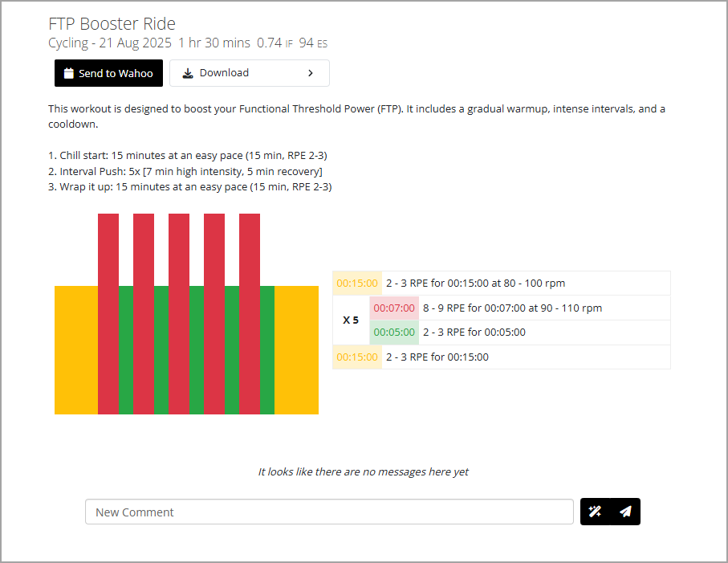Click the first green recovery segment
Screen dimensions: 728x563
tap(126, 350)
